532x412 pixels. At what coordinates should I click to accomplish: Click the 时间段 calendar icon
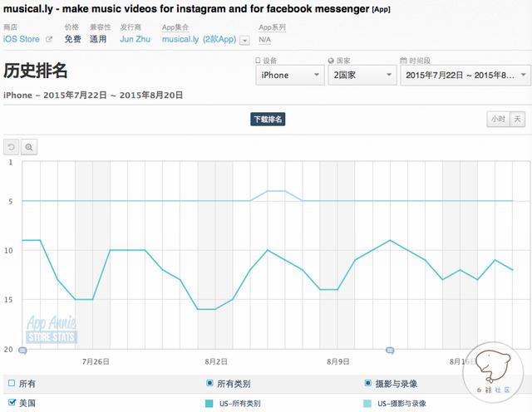tap(403, 61)
